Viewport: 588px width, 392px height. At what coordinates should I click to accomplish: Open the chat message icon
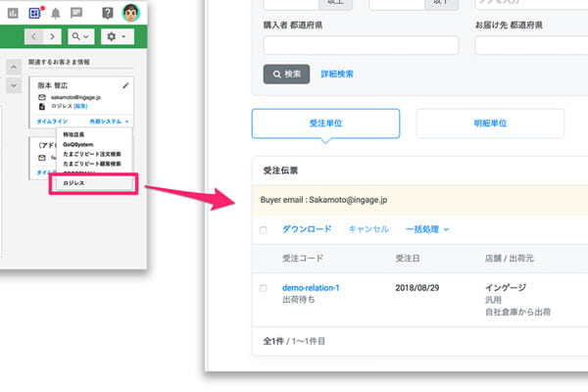78,12
